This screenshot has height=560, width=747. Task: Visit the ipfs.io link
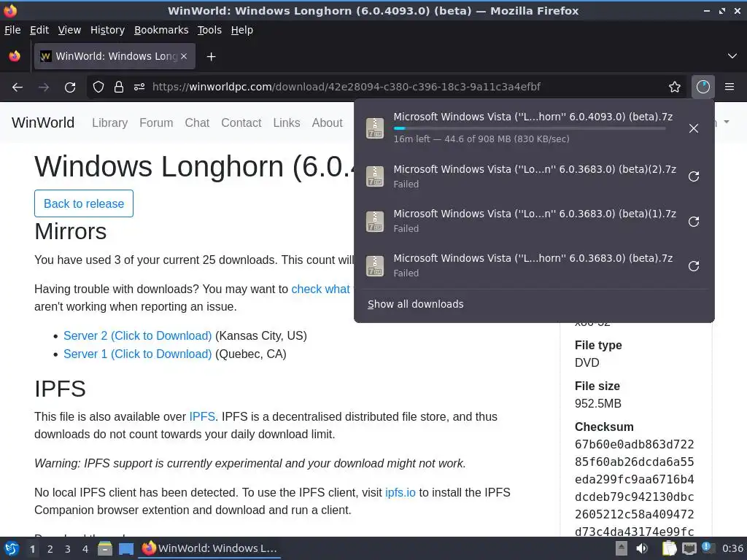coord(400,492)
